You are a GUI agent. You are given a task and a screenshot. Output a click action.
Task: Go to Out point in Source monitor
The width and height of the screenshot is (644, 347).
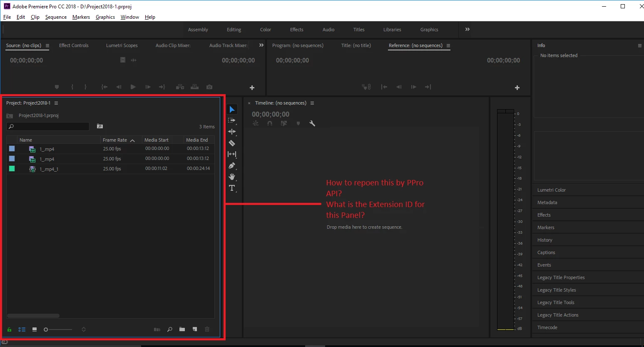(162, 87)
